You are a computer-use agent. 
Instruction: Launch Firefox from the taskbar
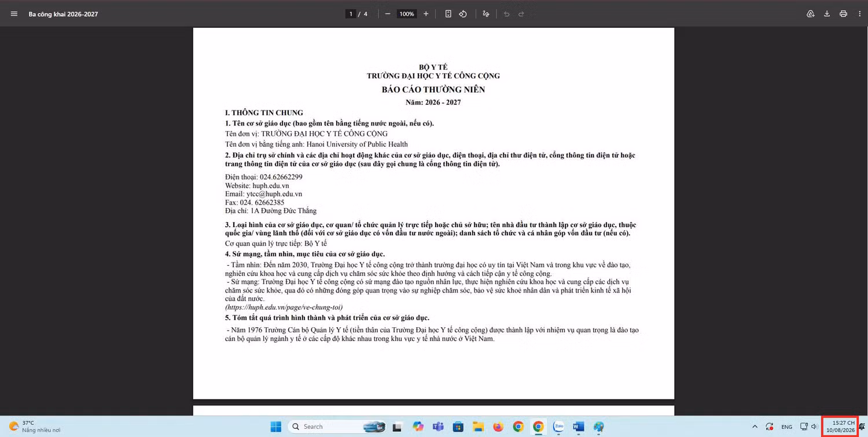[498, 427]
